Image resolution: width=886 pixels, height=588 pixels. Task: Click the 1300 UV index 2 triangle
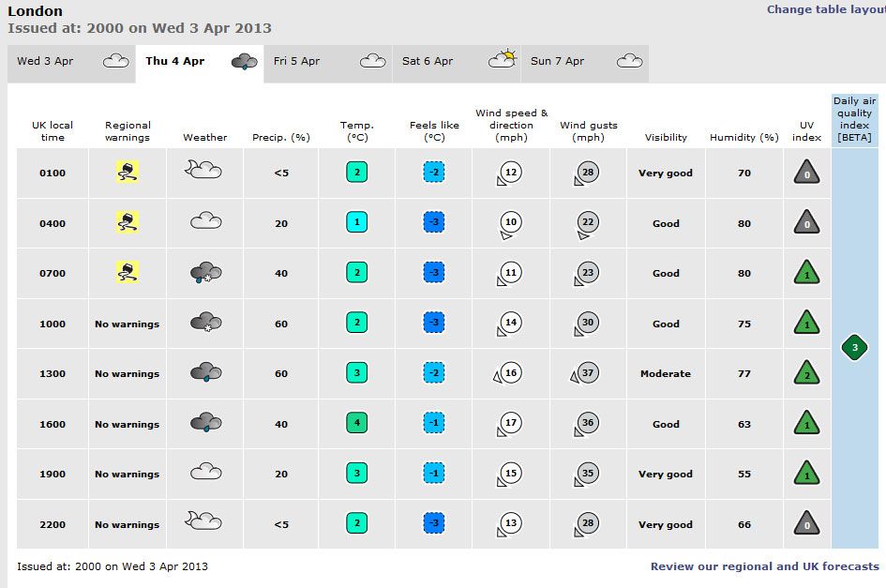[x=807, y=373]
